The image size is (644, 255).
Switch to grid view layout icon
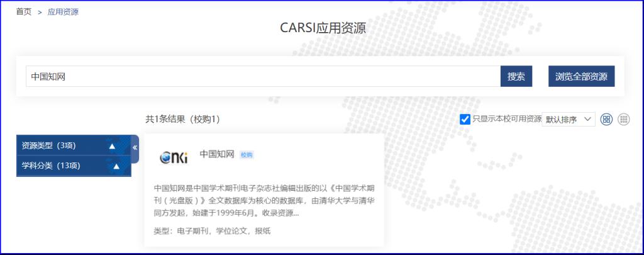coord(606,119)
